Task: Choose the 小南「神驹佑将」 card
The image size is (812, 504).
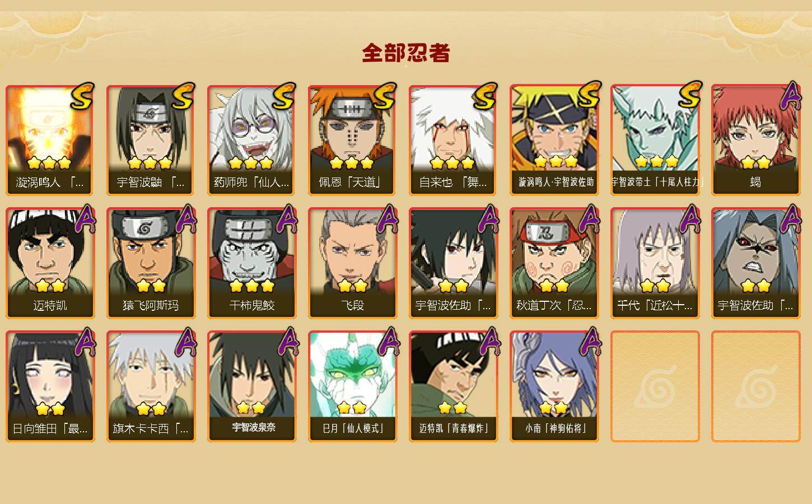Action: [x=554, y=386]
